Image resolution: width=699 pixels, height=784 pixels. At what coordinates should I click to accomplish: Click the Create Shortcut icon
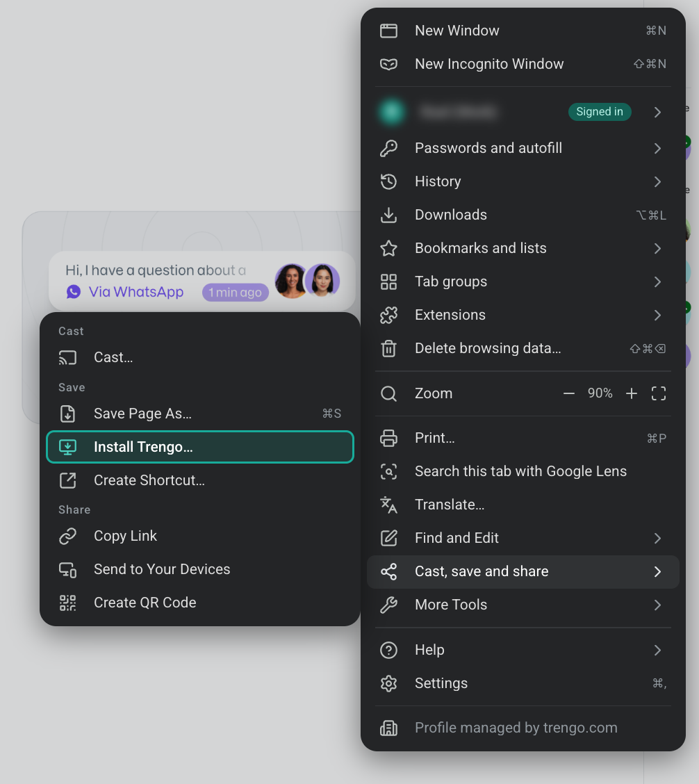click(67, 480)
